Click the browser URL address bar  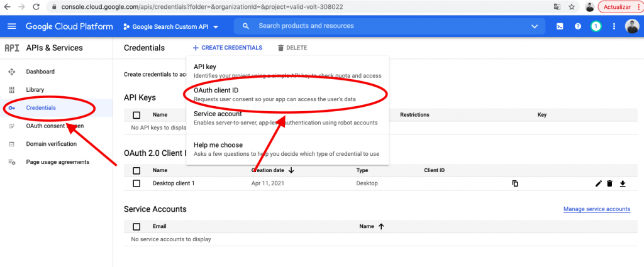pyautogui.click(x=305, y=7)
